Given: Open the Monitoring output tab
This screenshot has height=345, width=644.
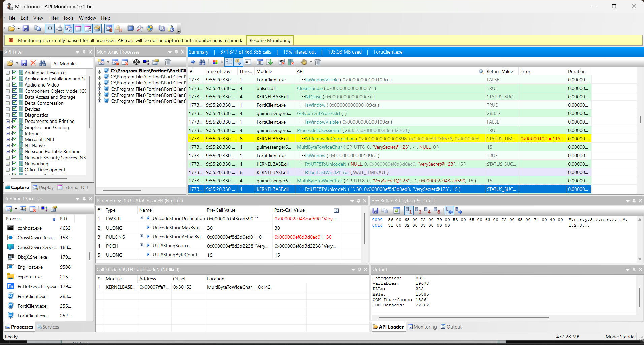Looking at the screenshot, I should pyautogui.click(x=422, y=327).
